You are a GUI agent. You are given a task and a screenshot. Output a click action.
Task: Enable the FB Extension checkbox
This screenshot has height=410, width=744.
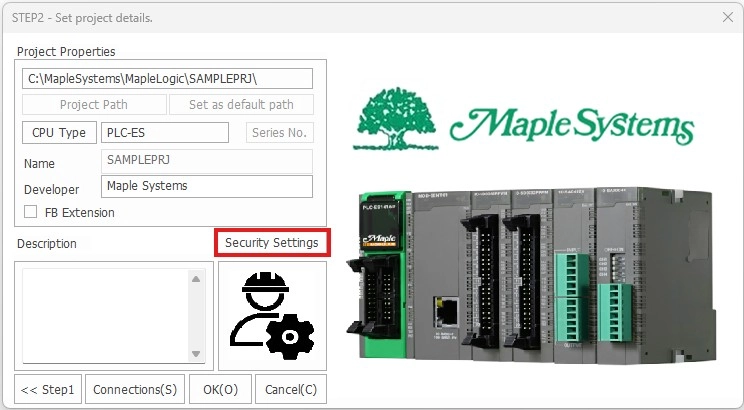tap(31, 212)
